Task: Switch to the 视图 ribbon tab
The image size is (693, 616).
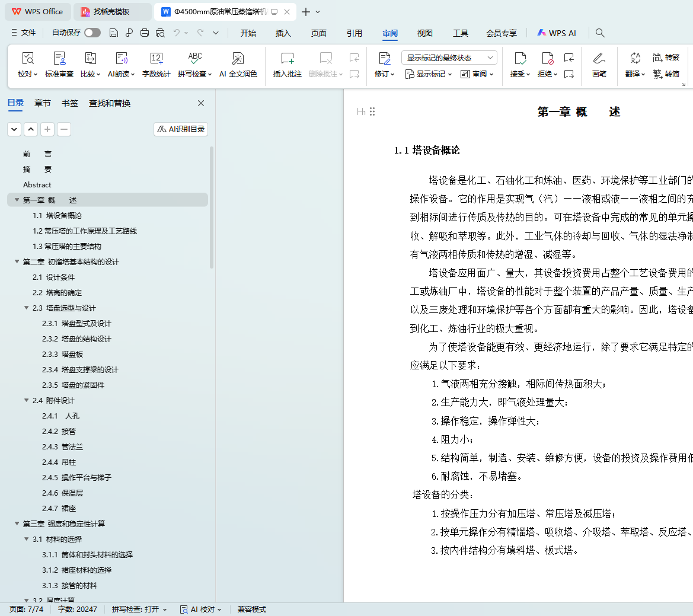Action: [x=424, y=33]
